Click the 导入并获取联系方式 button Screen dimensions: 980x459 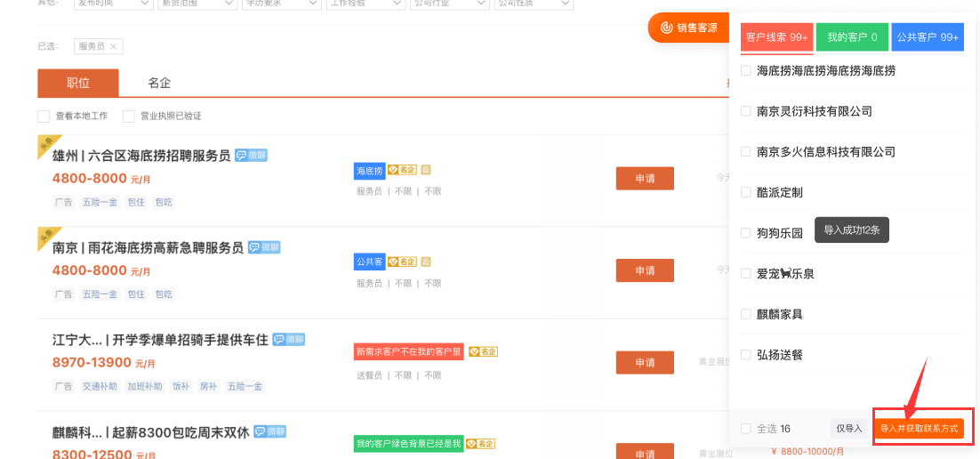[x=919, y=429]
